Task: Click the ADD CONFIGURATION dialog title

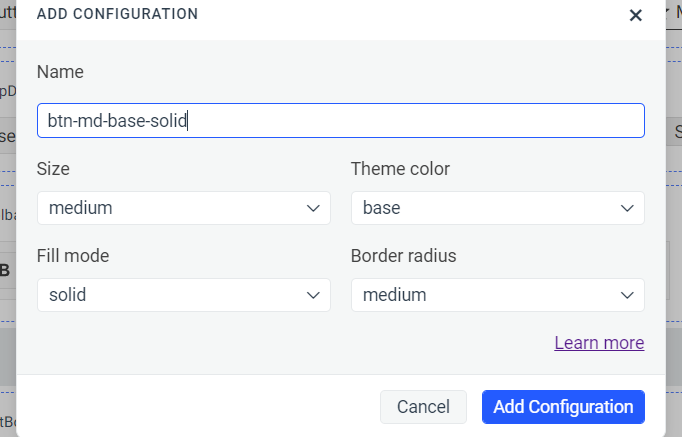Action: [x=117, y=14]
